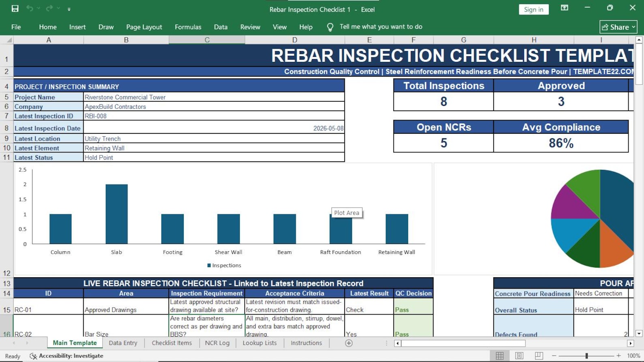Open the View ribbon tab

point(279,27)
